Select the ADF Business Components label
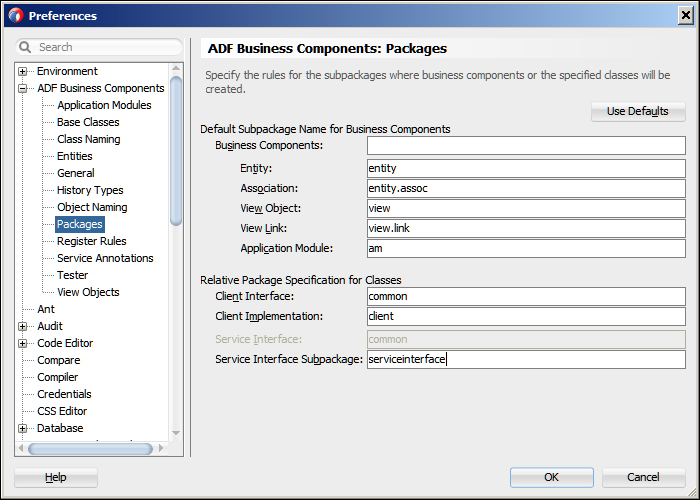Viewport: 700px width, 500px height. 101,88
